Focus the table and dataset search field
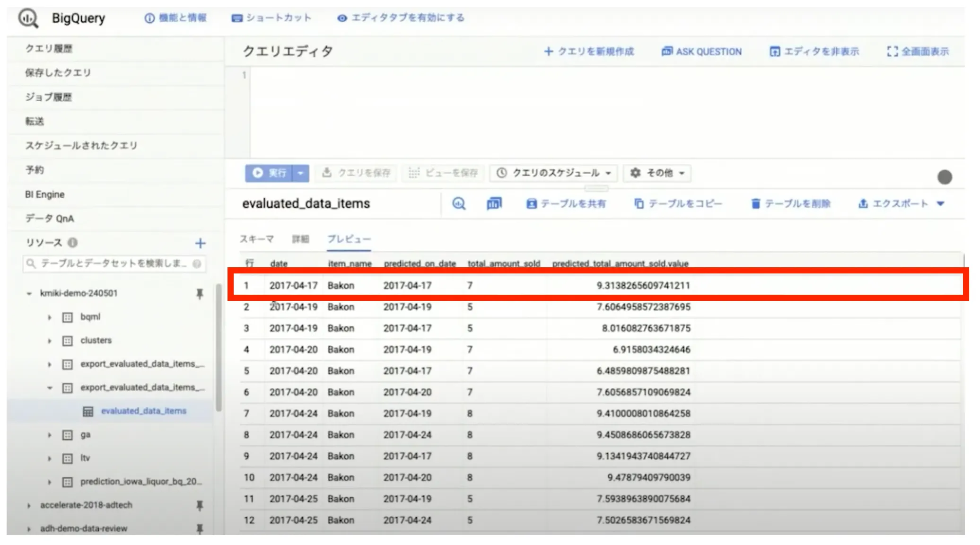Viewport: 980px width, 545px height. 114,263
